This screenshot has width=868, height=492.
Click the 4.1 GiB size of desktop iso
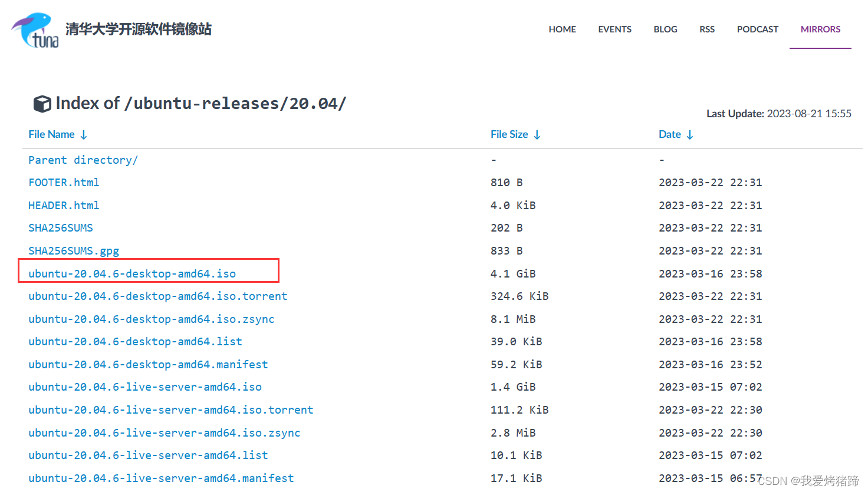pyautogui.click(x=513, y=274)
